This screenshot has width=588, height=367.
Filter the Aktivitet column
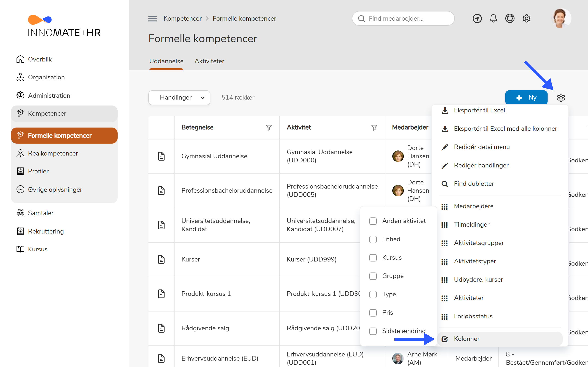374,128
